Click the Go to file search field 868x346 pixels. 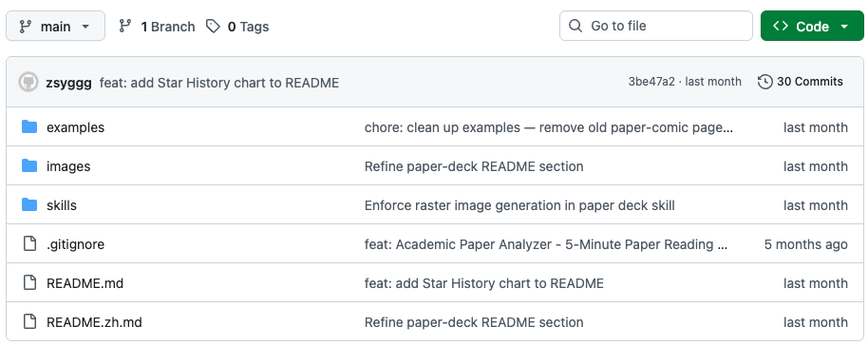click(656, 26)
